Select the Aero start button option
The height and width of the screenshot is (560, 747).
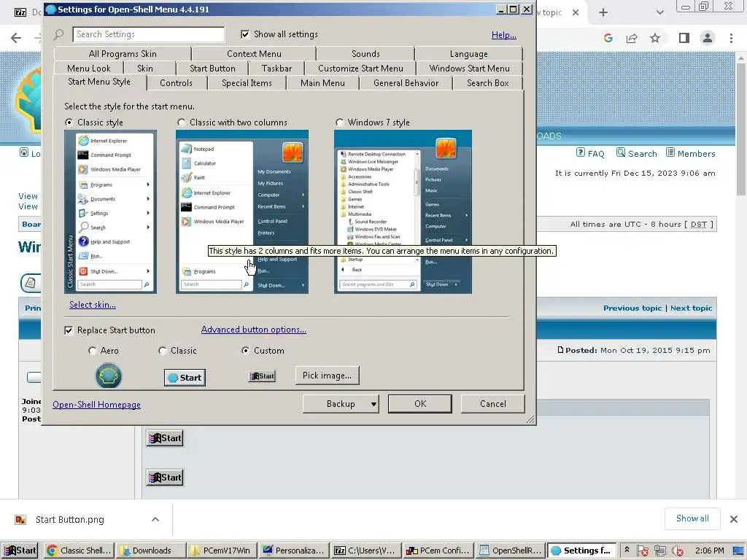tap(93, 351)
